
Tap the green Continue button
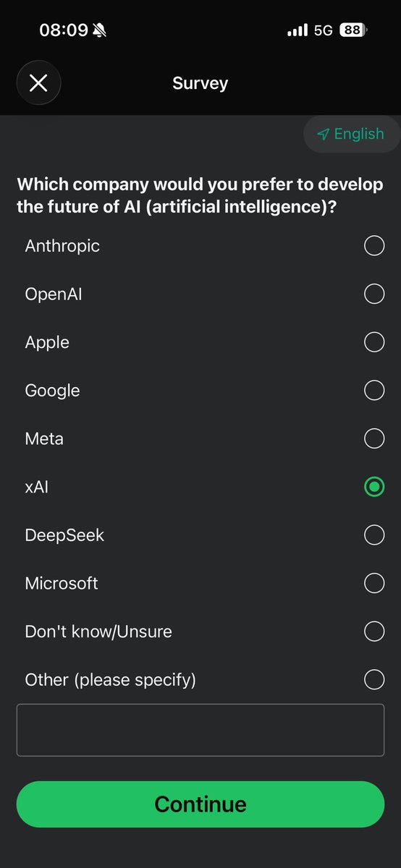click(200, 804)
